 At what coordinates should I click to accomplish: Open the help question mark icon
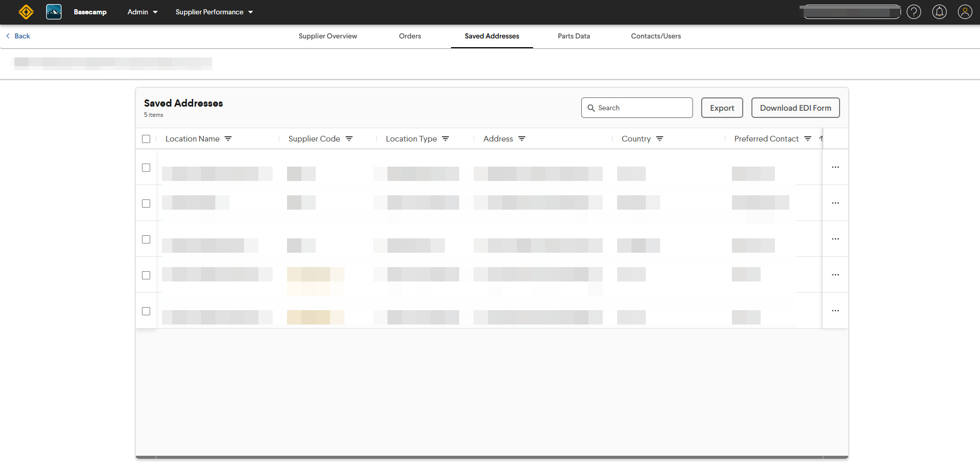(x=913, y=12)
